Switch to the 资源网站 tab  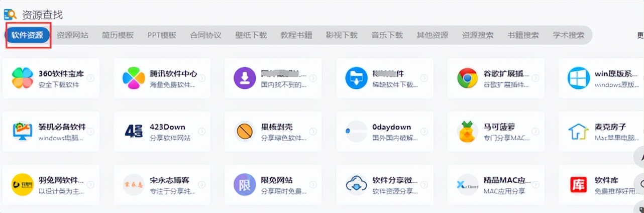click(x=72, y=35)
